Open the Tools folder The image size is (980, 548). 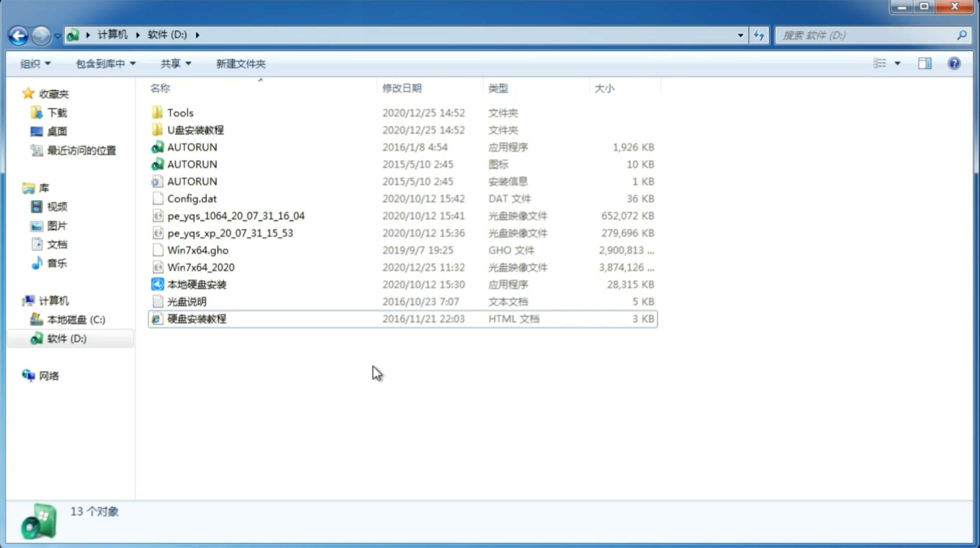point(180,112)
